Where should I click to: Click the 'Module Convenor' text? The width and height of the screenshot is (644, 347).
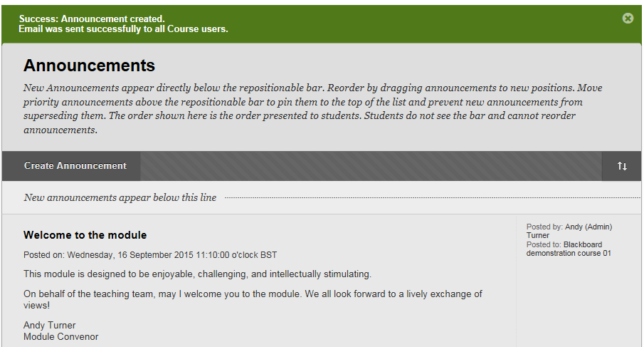(x=60, y=337)
